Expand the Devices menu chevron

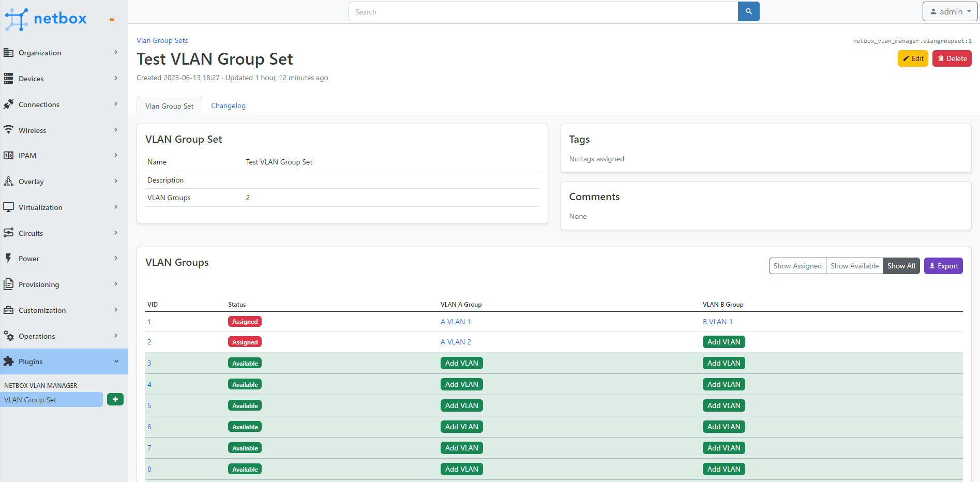coord(116,78)
